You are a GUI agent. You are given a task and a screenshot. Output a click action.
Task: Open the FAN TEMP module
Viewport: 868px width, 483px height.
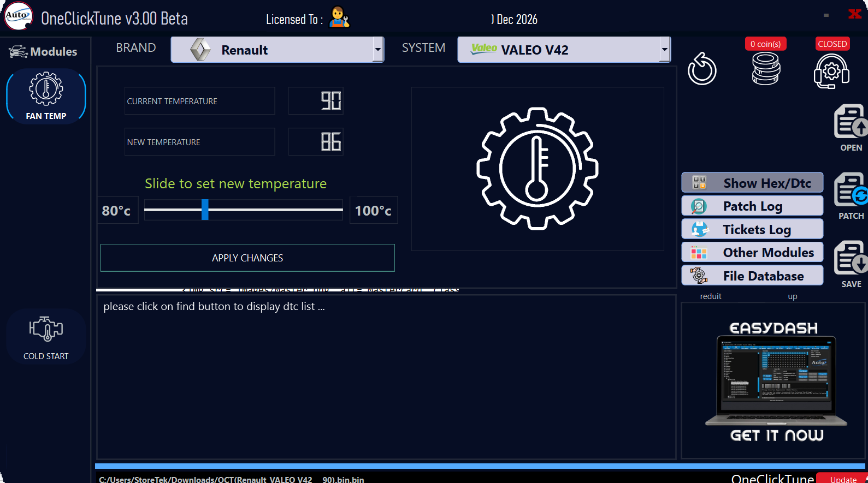tap(46, 96)
